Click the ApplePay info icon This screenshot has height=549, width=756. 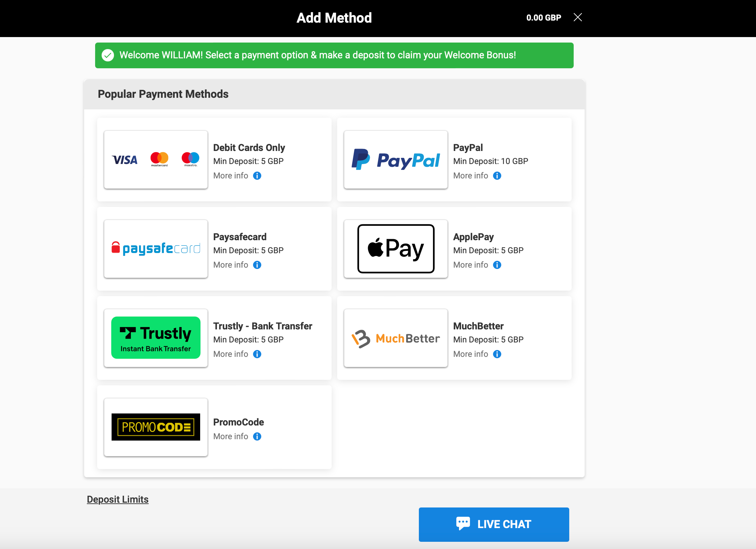tap(497, 265)
